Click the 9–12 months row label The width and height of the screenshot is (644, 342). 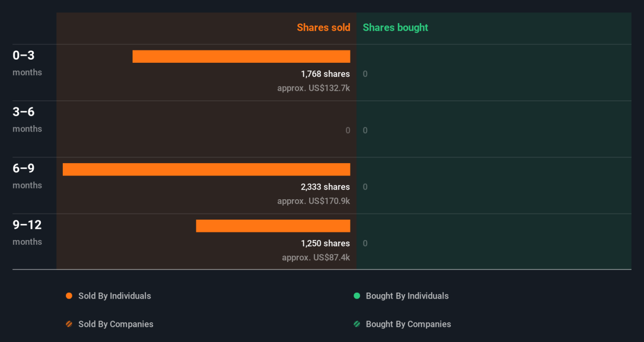coord(27,232)
